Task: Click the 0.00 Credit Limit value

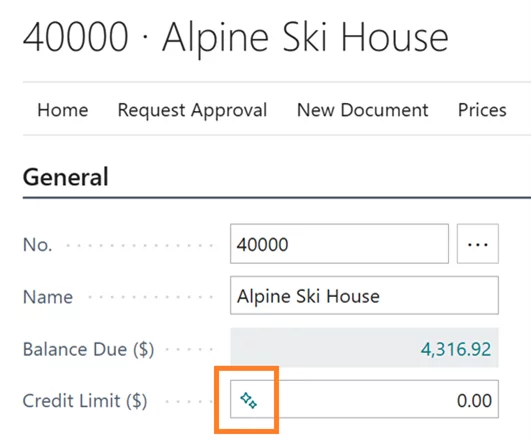Action: 474,400
